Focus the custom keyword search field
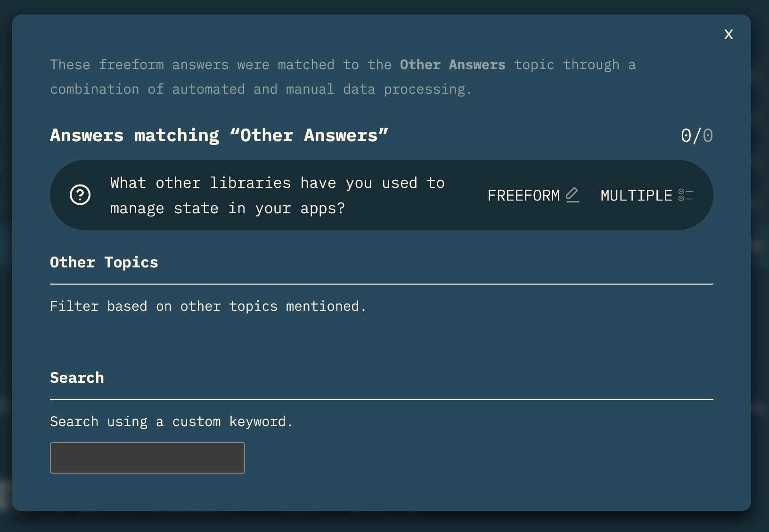769x532 pixels. [147, 458]
